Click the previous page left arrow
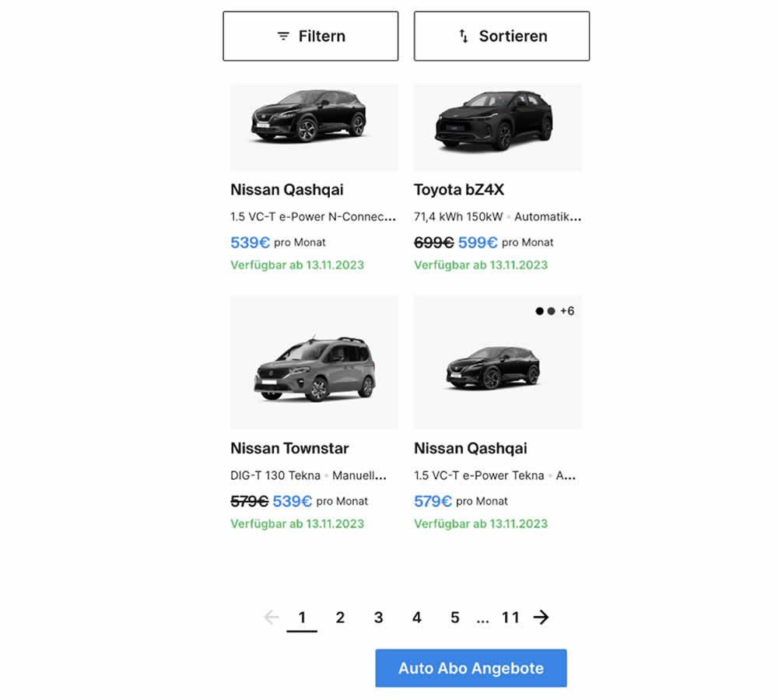 coord(271,618)
